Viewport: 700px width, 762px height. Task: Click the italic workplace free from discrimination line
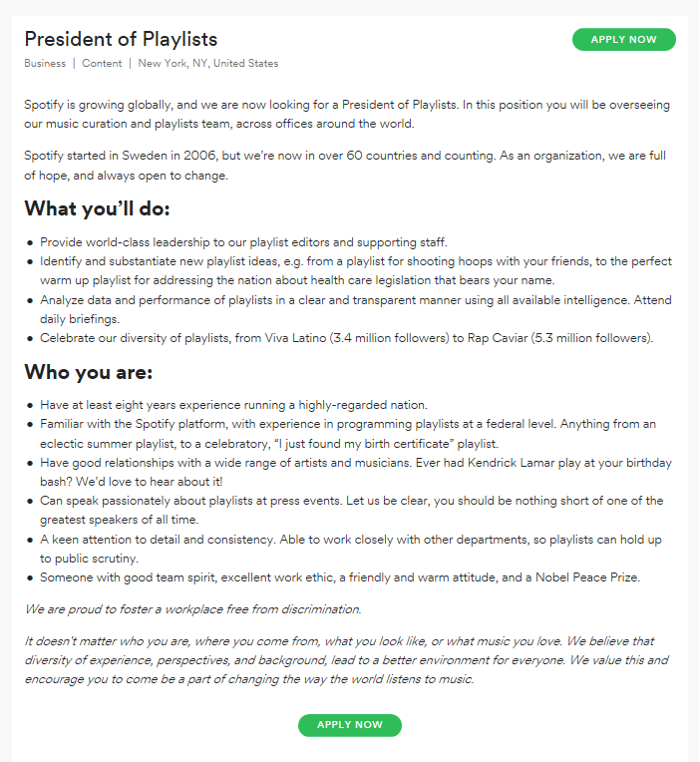[x=192, y=608]
